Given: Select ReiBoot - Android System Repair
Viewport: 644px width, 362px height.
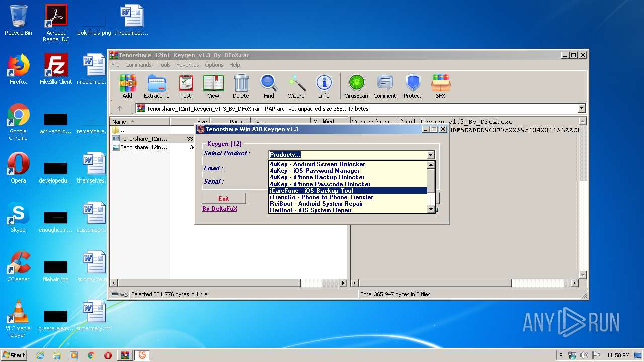Looking at the screenshot, I should coord(348,204).
